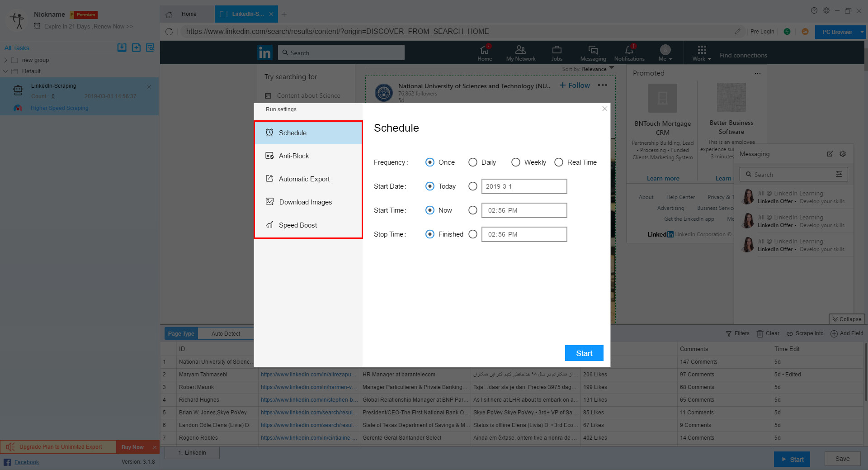Choose Today as start date

[430, 186]
